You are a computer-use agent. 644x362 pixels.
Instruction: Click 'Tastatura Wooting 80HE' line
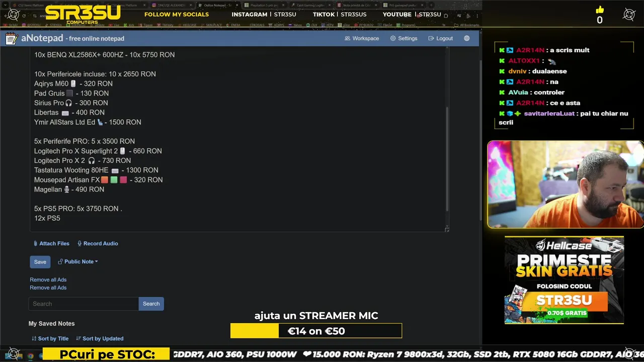point(96,170)
